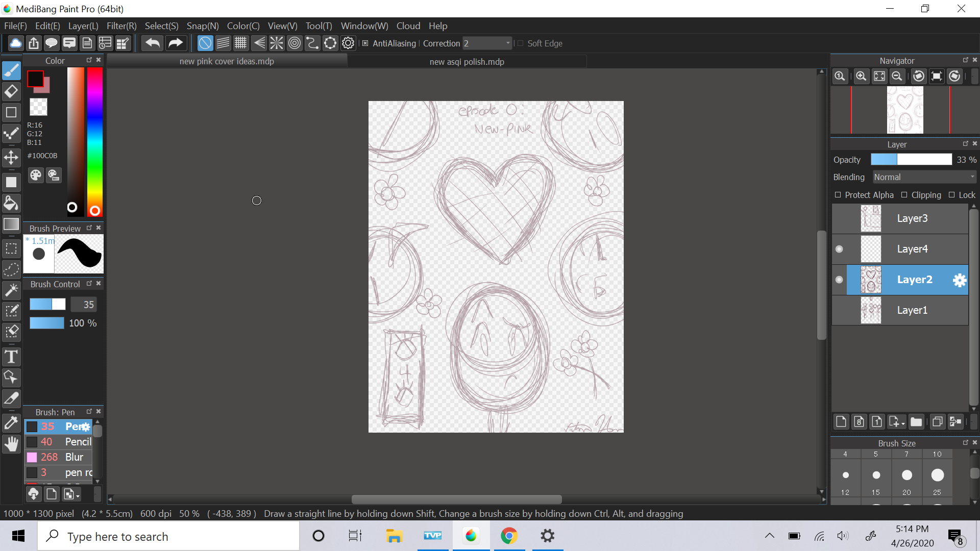Click the new layer icon
The image size is (980, 551).
(x=841, y=422)
